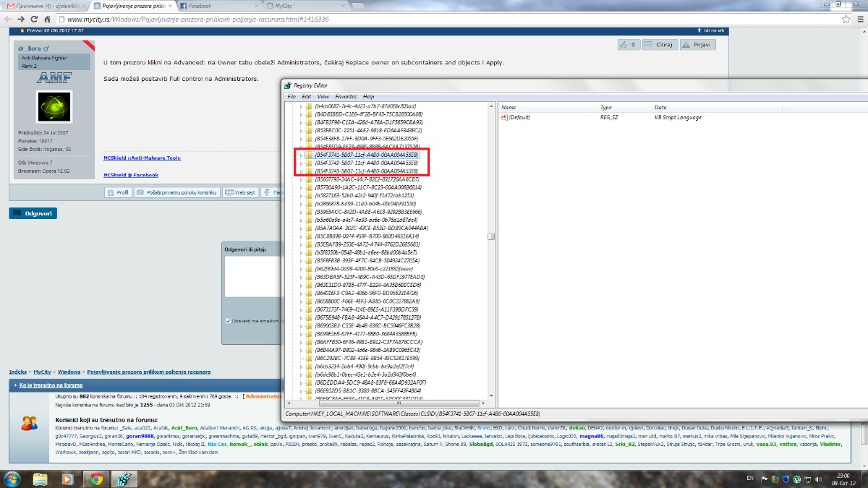The image size is (868, 488).
Task: Expand the {B54F3741-5B07-11cf-A4B0-00AA004A55E8} key
Action: click(x=301, y=155)
